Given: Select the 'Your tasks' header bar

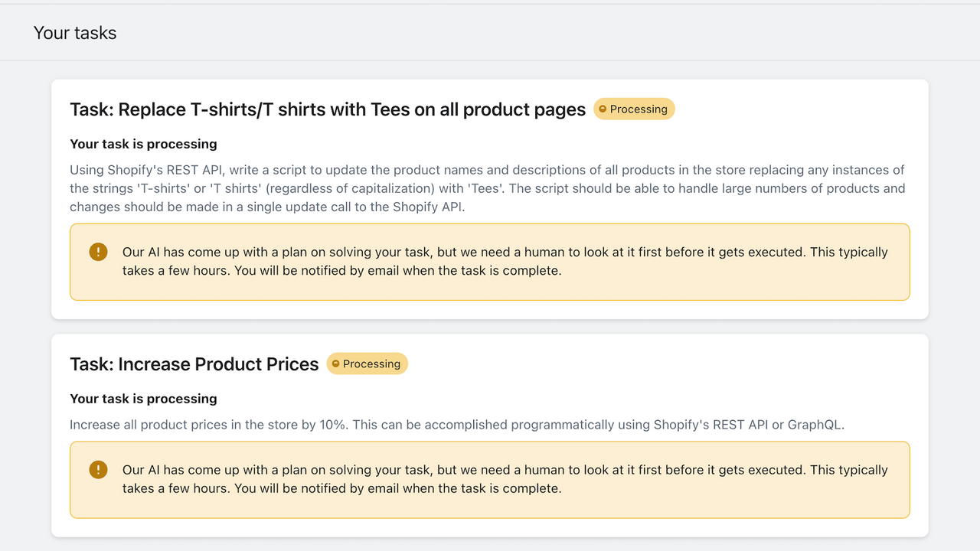Looking at the screenshot, I should tap(490, 32).
